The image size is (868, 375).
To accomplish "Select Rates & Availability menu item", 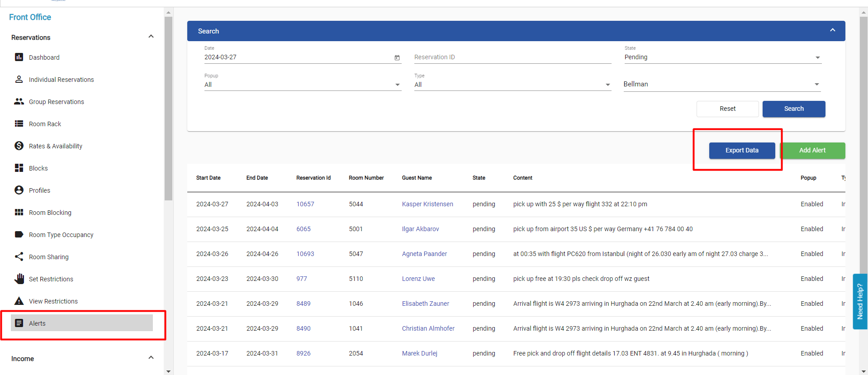I will (x=56, y=146).
